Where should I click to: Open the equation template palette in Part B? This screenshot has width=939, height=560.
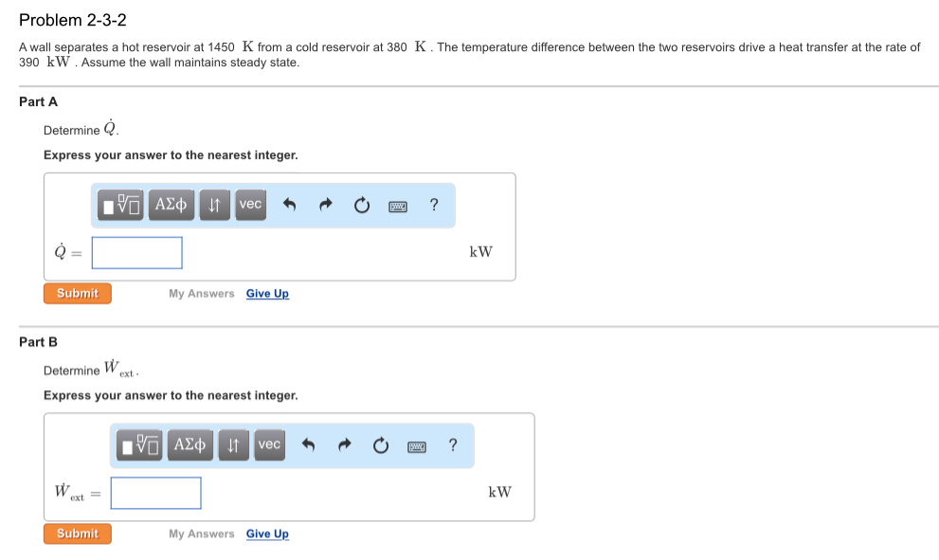point(139,445)
